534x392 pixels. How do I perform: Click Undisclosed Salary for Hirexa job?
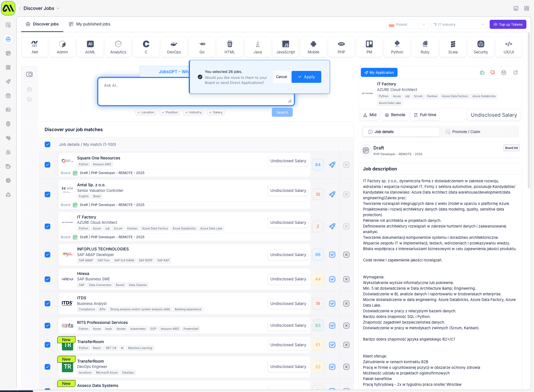click(288, 279)
